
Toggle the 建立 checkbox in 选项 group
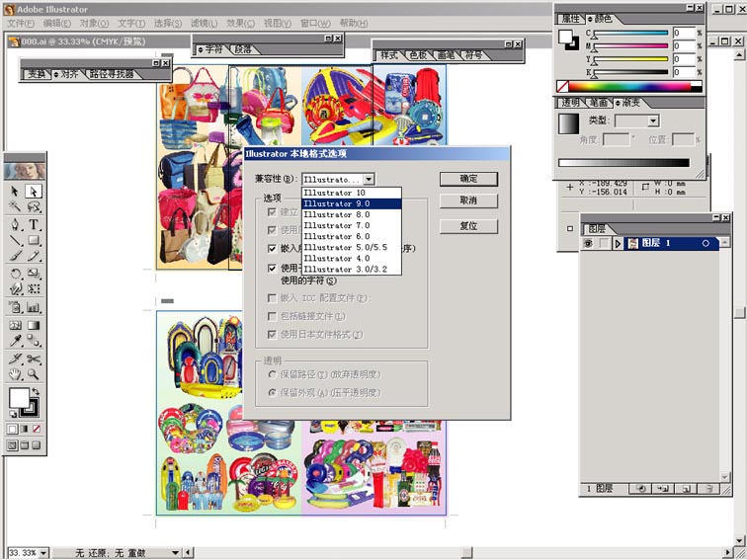point(272,212)
